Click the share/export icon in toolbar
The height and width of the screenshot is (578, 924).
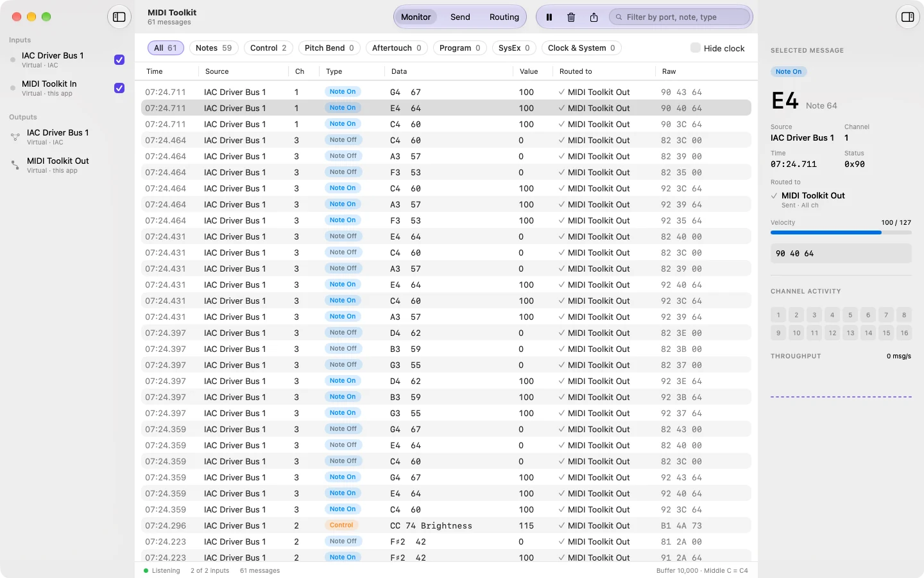(x=594, y=17)
